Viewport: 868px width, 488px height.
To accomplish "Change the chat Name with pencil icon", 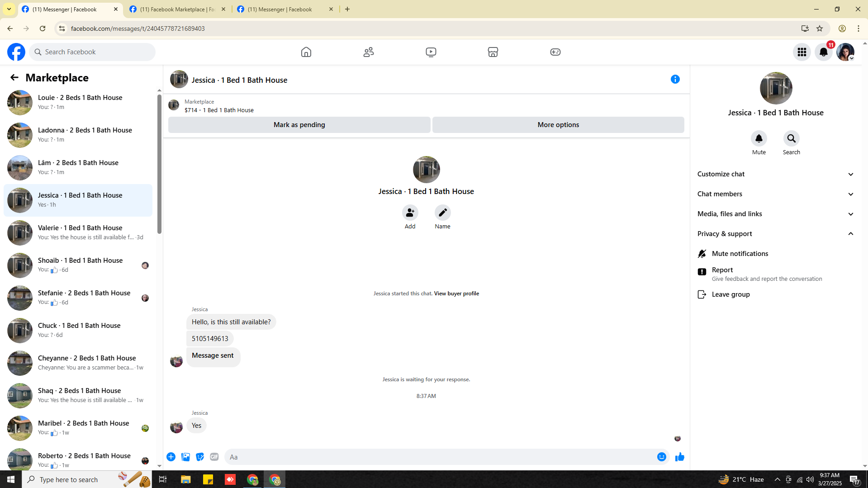I will 443,213.
